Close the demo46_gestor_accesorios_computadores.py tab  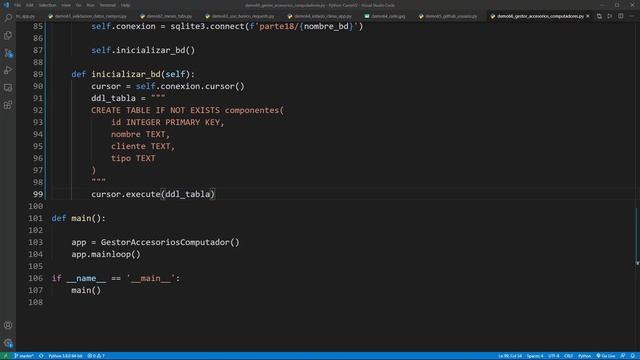[588, 16]
